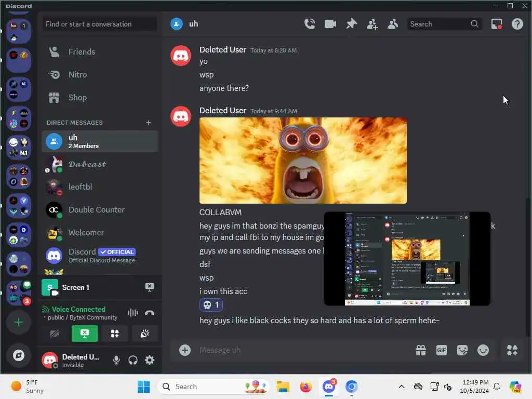The width and height of the screenshot is (532, 399).
Task: Open Voice Connected connection details
Action: [x=78, y=309]
